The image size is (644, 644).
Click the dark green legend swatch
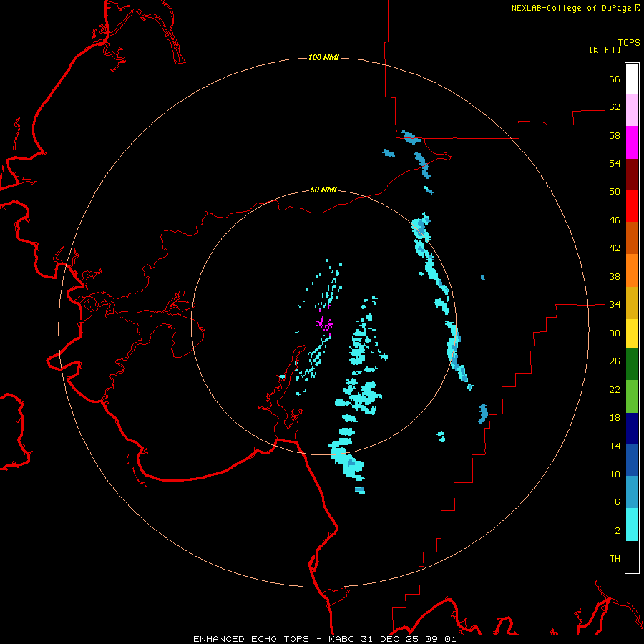(x=632, y=364)
